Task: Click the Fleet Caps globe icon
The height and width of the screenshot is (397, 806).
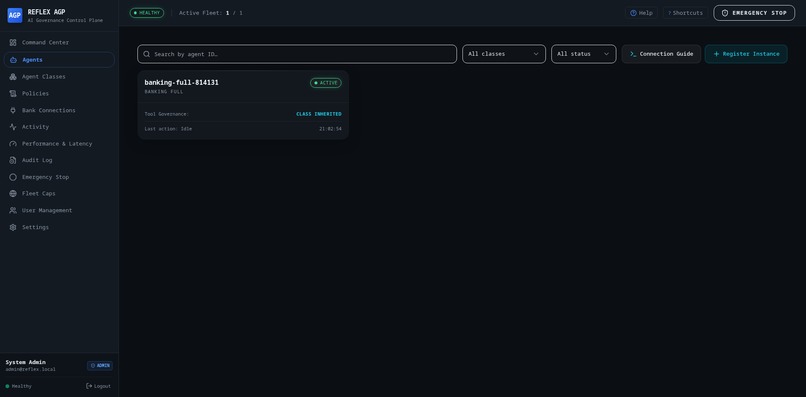Action: click(x=13, y=193)
